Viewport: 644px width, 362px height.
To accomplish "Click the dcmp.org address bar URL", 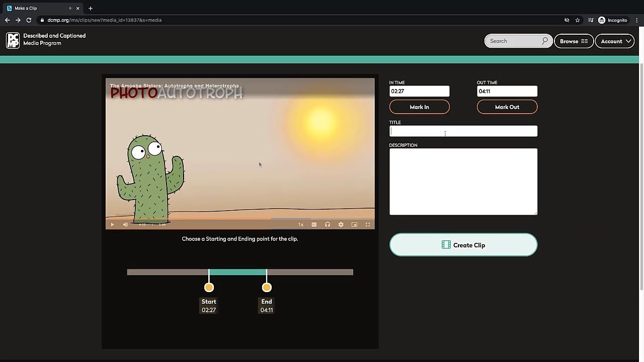I will [104, 20].
